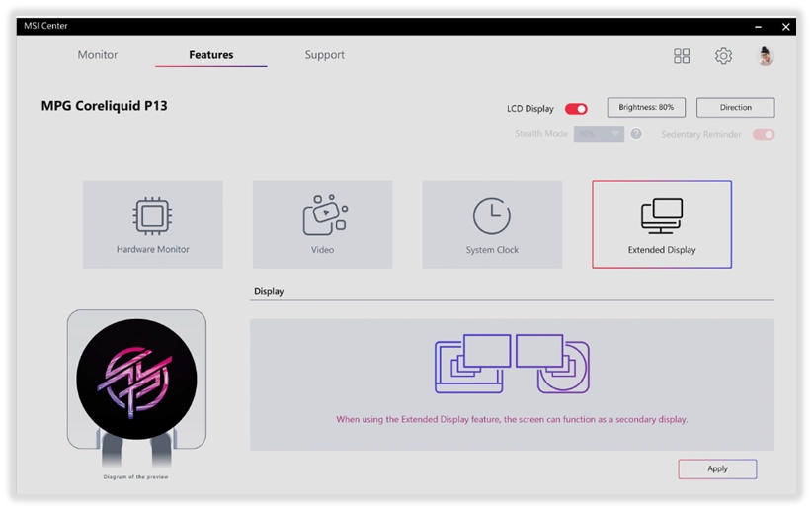Select the Extended Display tile
The width and height of the screenshot is (812, 510).
[x=662, y=224]
